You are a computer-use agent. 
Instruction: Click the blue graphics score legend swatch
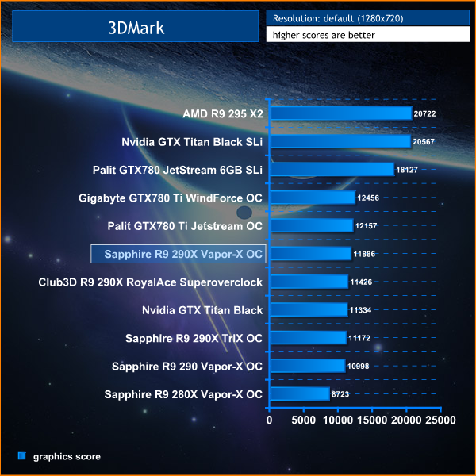point(22,456)
